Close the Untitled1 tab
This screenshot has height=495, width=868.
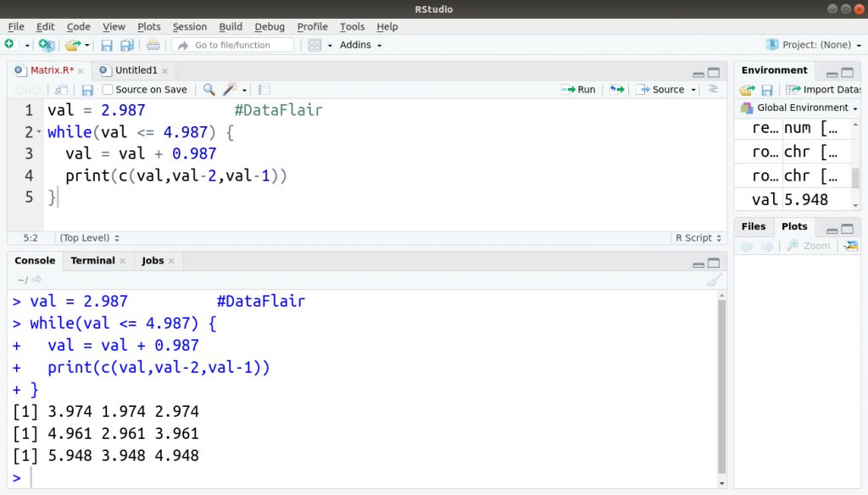165,71
